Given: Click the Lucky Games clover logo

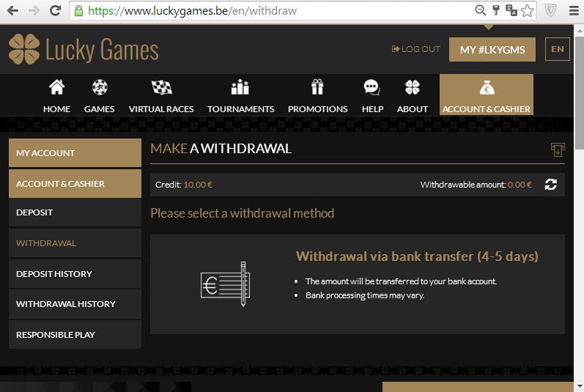Looking at the screenshot, I should click(24, 49).
